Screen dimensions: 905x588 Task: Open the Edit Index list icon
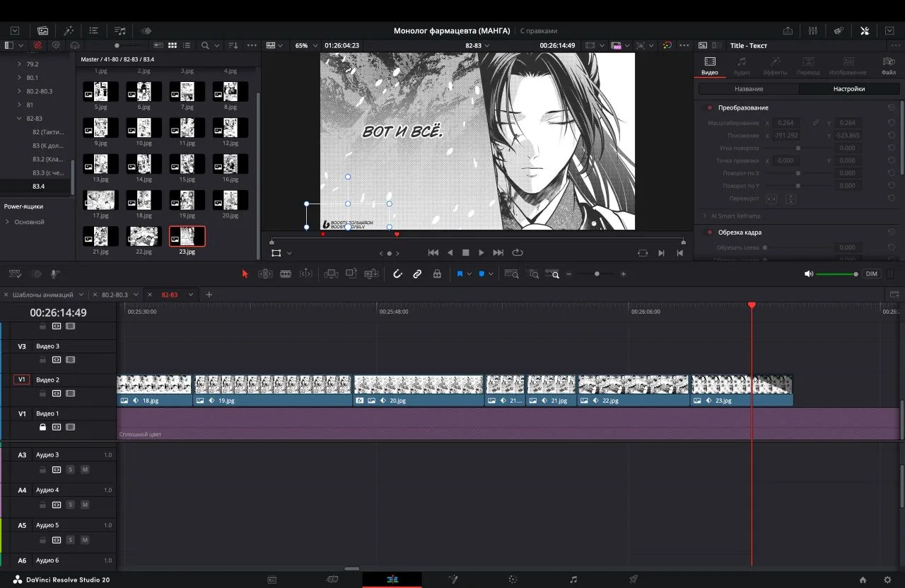93,31
